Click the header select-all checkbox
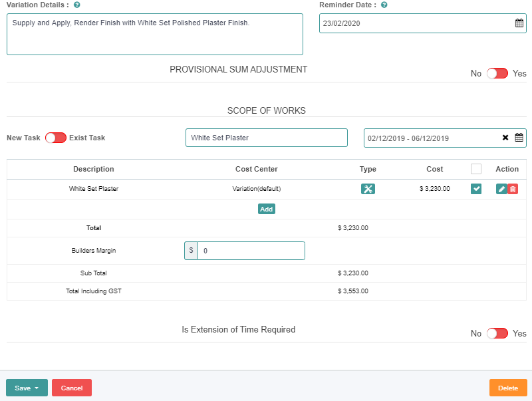 476,169
